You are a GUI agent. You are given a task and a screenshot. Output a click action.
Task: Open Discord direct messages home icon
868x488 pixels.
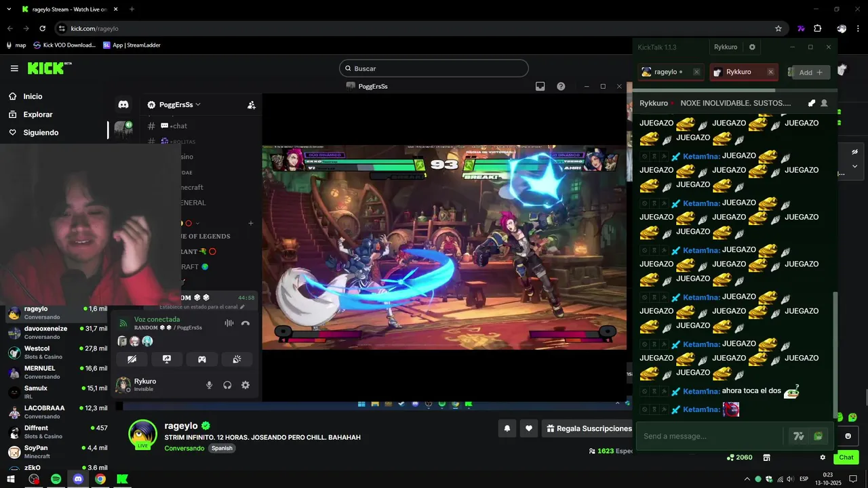coord(123,104)
